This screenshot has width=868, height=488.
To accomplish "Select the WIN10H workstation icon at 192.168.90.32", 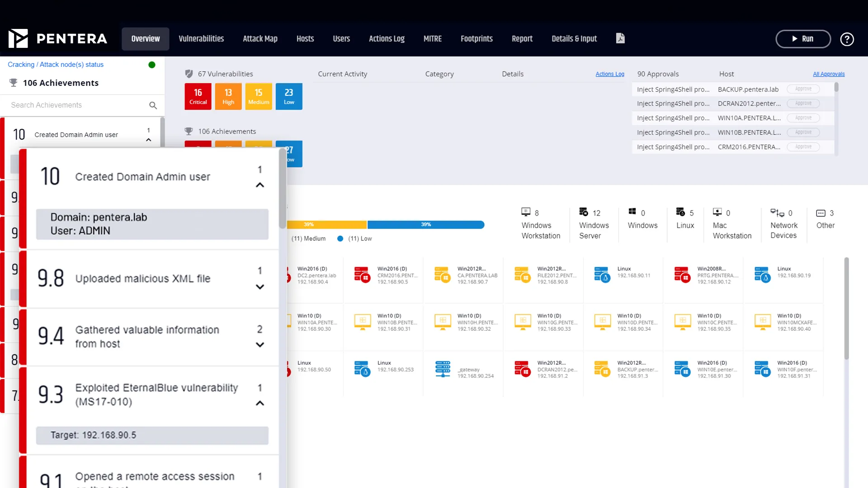I will [x=443, y=322].
